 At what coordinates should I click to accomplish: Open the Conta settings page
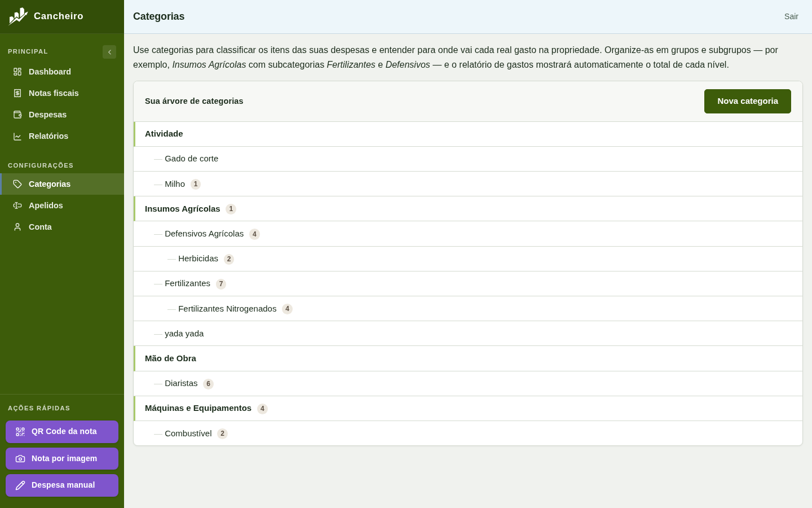62,227
